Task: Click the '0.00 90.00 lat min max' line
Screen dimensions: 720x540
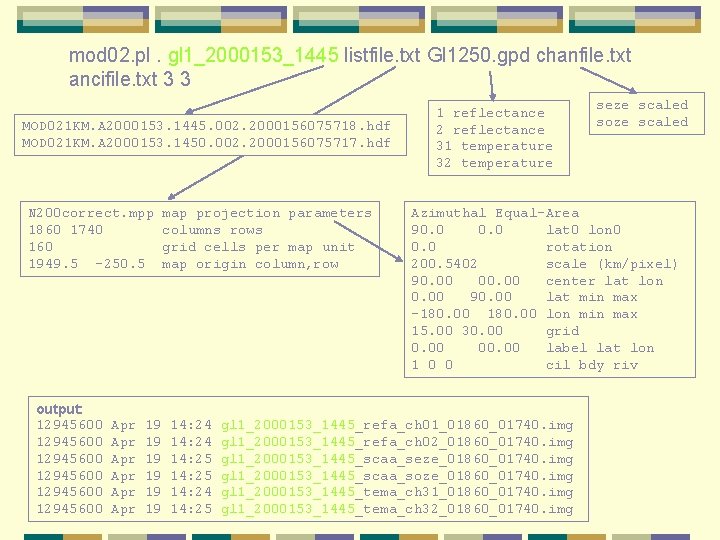Action: 524,298
